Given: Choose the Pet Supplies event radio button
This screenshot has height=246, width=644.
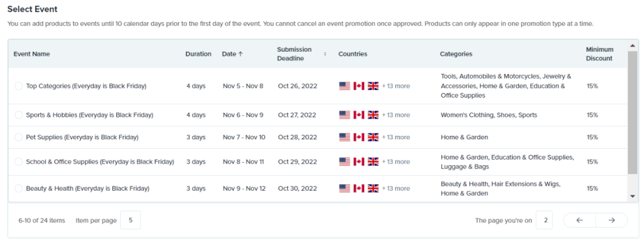Looking at the screenshot, I should (18, 138).
